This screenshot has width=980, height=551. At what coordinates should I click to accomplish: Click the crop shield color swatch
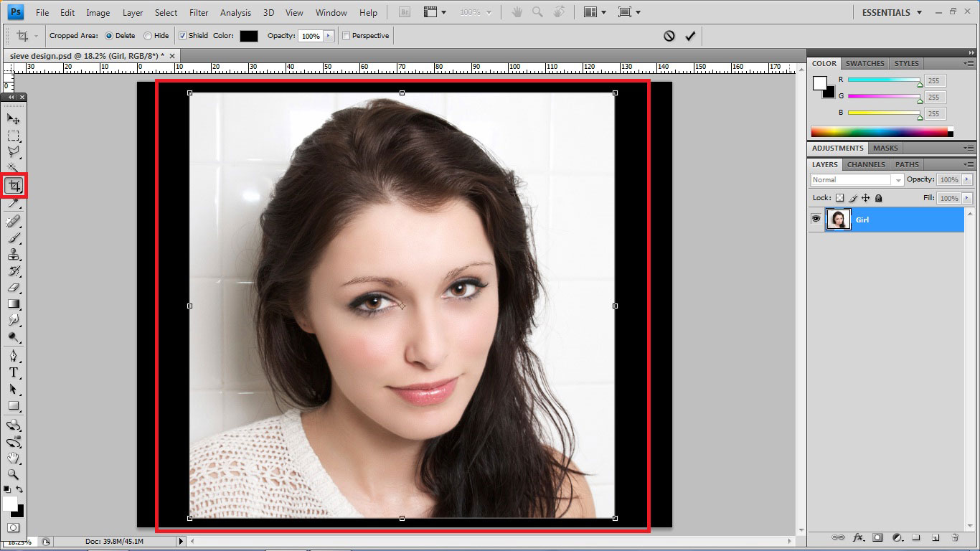coord(249,36)
